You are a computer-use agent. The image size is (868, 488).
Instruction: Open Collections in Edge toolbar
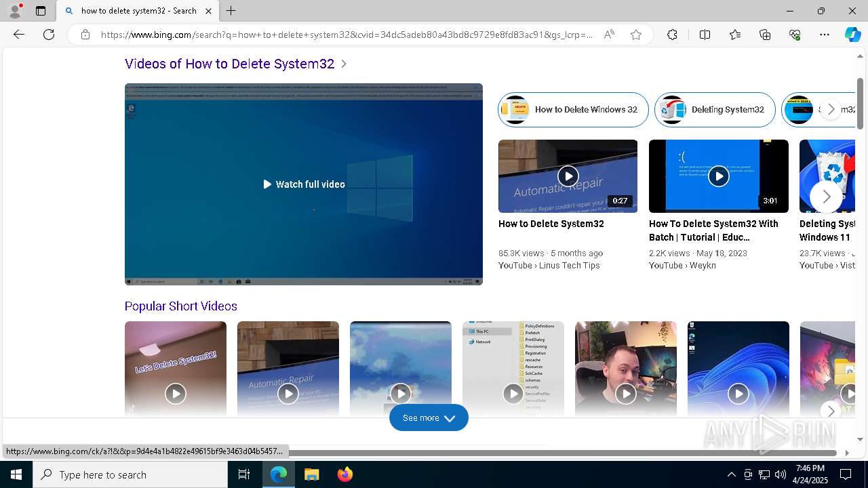click(765, 35)
